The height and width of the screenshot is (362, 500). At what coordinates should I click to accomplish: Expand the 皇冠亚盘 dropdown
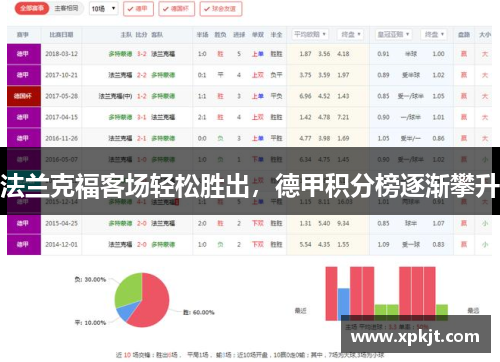(x=393, y=34)
